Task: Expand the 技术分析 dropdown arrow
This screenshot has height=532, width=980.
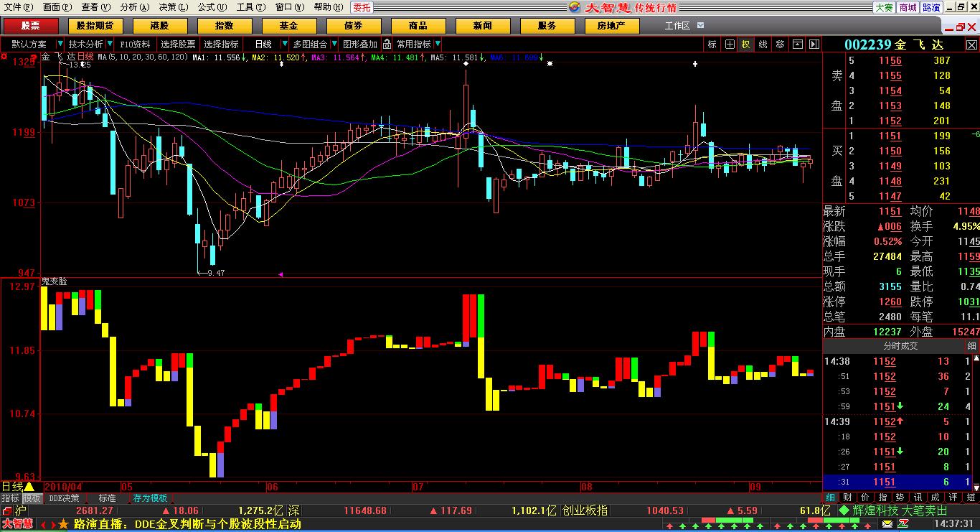Action: 110,45
